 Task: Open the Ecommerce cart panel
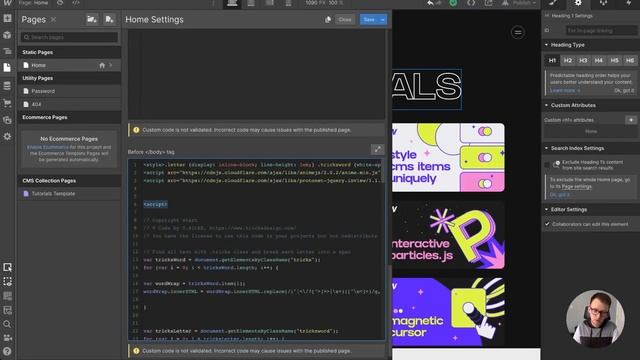[x=7, y=103]
